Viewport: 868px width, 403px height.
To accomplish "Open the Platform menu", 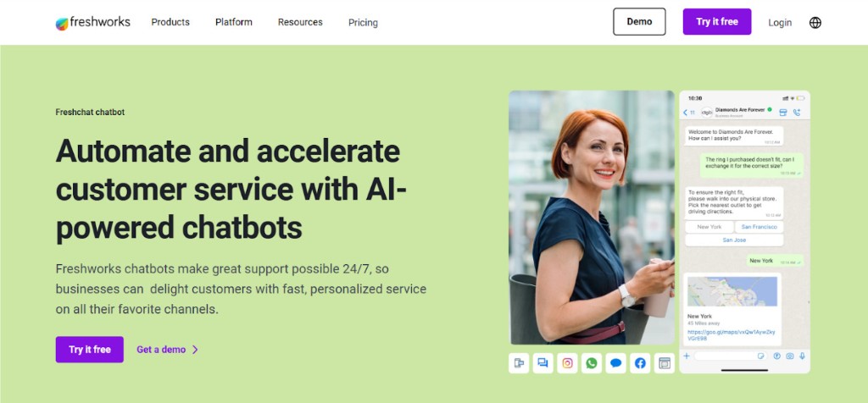I will click(x=234, y=22).
